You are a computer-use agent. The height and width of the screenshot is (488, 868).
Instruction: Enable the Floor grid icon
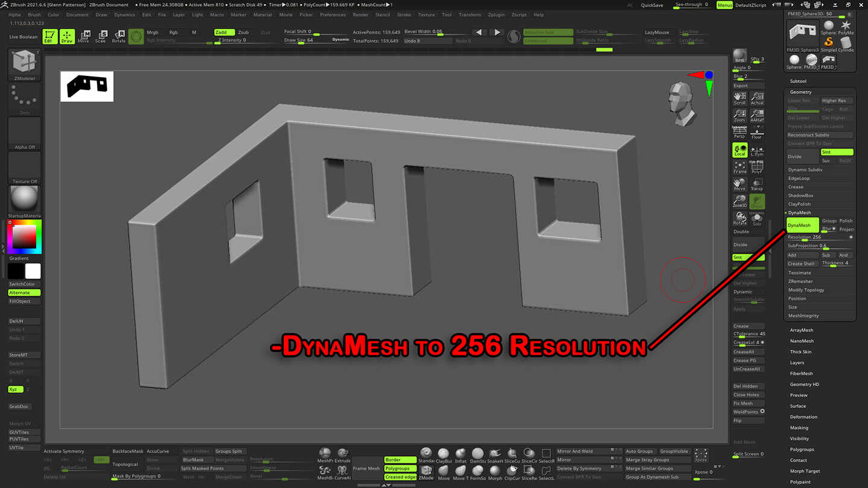[x=757, y=134]
